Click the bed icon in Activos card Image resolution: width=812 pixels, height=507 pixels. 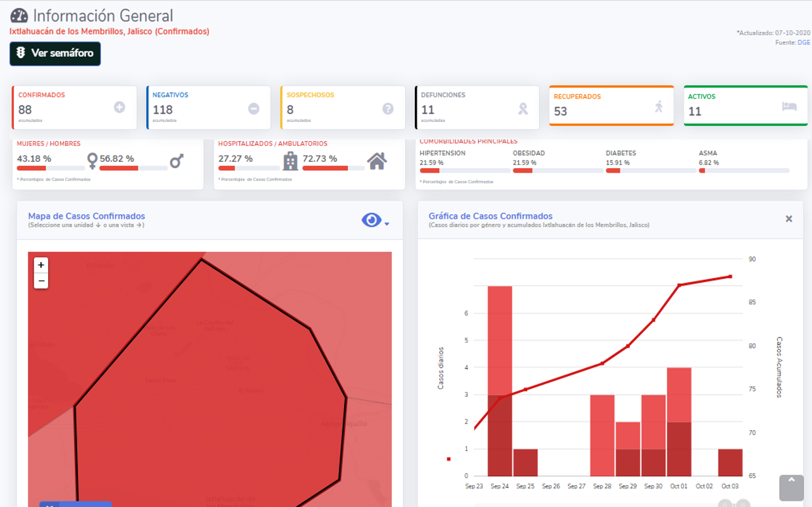click(x=789, y=106)
